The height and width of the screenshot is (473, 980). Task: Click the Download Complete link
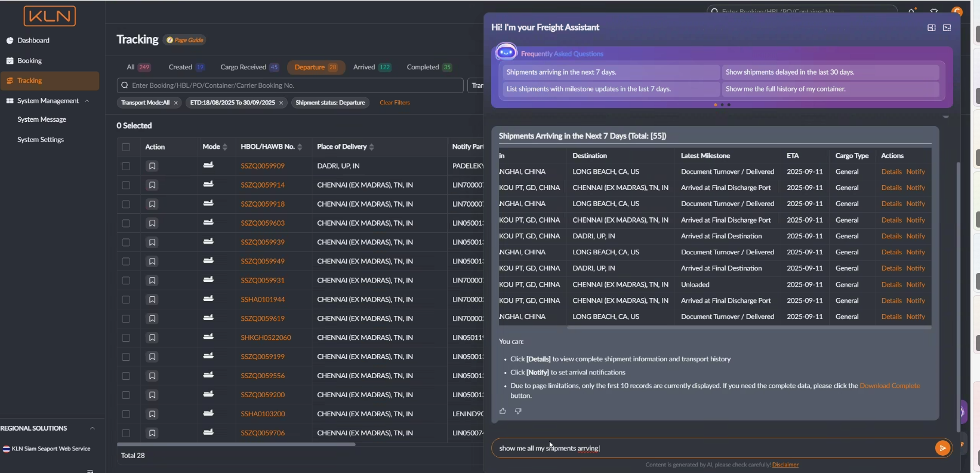(889, 386)
